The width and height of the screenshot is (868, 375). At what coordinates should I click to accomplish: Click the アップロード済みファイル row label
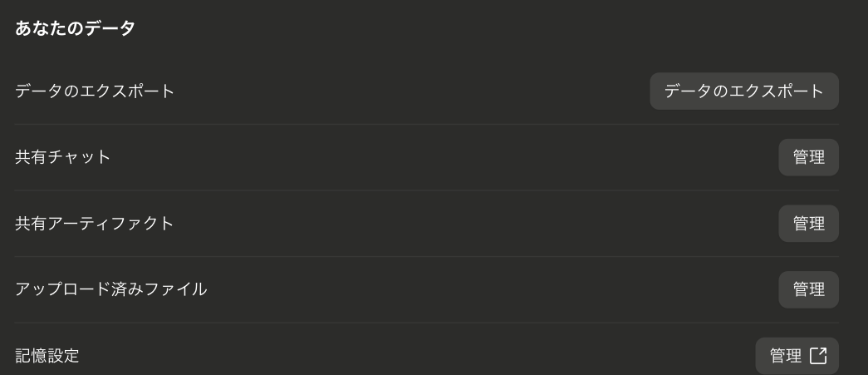coord(110,289)
